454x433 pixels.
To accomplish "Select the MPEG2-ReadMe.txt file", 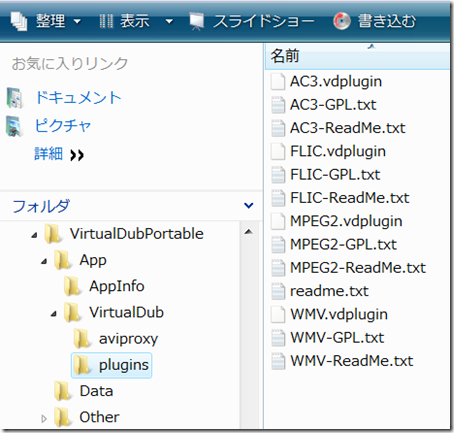I will tap(358, 268).
